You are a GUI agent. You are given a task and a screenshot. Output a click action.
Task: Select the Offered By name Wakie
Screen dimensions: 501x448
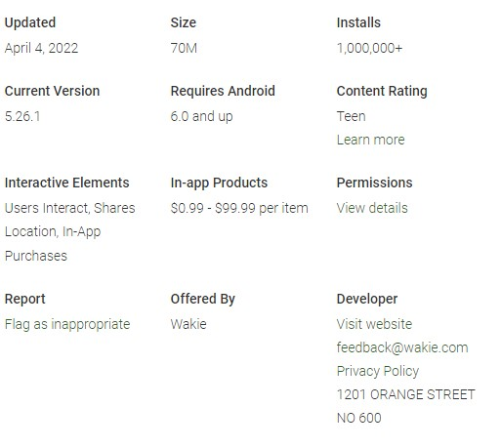coord(188,324)
